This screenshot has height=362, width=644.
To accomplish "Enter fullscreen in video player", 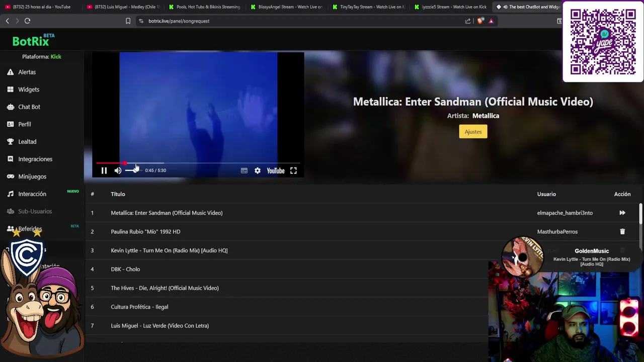I will 293,170.
